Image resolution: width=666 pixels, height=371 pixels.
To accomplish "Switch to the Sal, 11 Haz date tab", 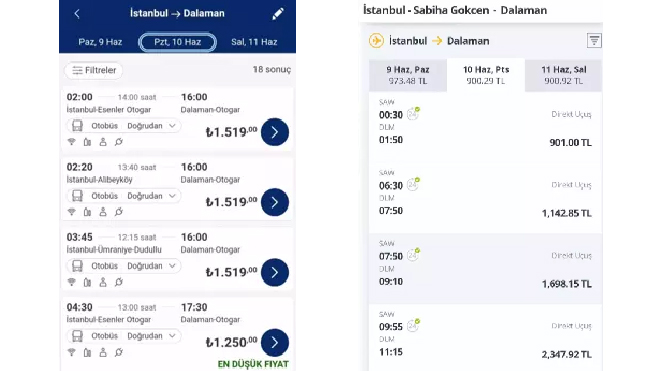I will click(x=254, y=42).
